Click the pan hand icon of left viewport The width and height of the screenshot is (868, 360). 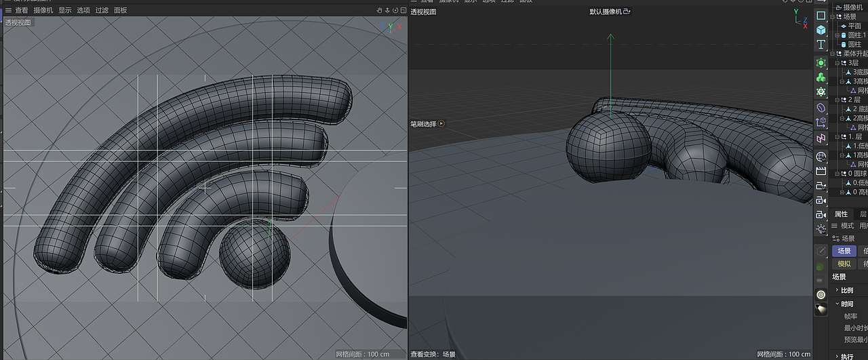click(x=380, y=10)
